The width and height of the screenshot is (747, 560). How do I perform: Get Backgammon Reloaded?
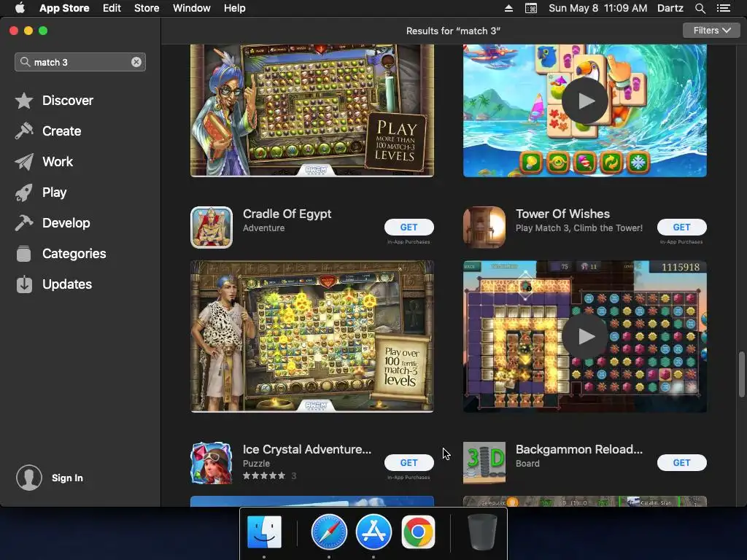(682, 462)
